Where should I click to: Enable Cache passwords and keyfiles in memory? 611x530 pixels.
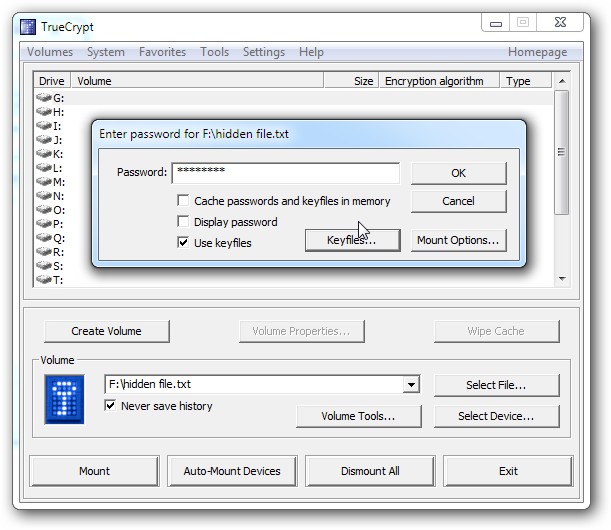pos(183,200)
